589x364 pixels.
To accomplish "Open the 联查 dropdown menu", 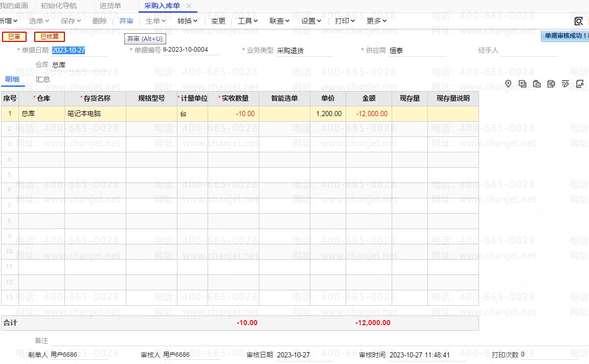I will coord(279,21).
